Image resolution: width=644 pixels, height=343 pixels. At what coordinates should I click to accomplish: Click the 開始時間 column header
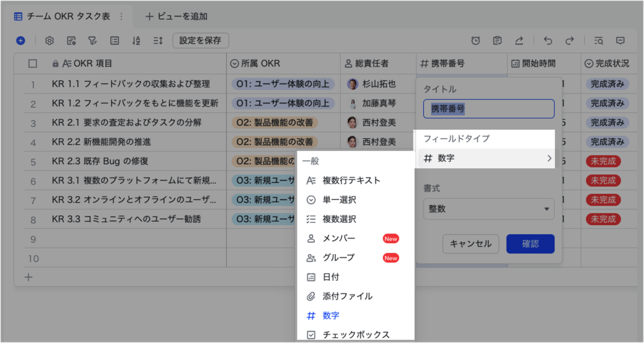[544, 63]
